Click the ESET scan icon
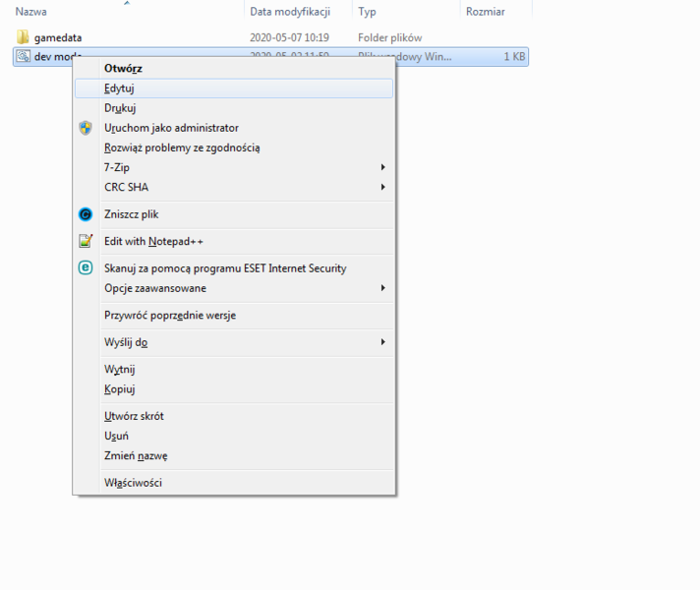The image size is (700, 590). click(86, 267)
